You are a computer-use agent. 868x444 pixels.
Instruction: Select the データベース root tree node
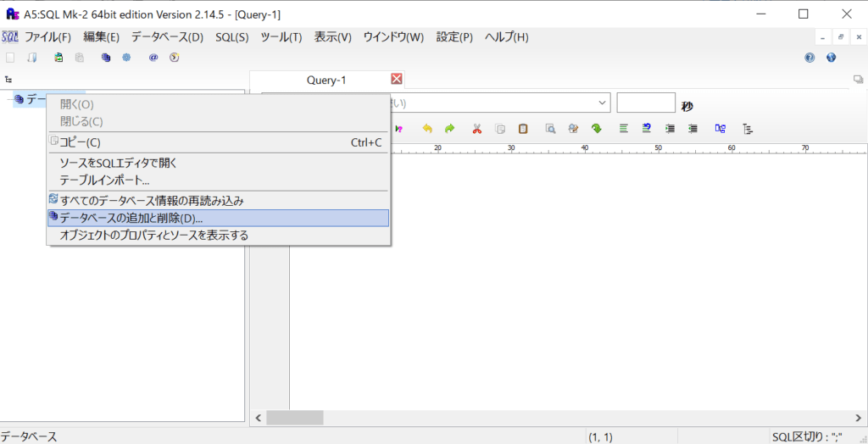[31, 100]
